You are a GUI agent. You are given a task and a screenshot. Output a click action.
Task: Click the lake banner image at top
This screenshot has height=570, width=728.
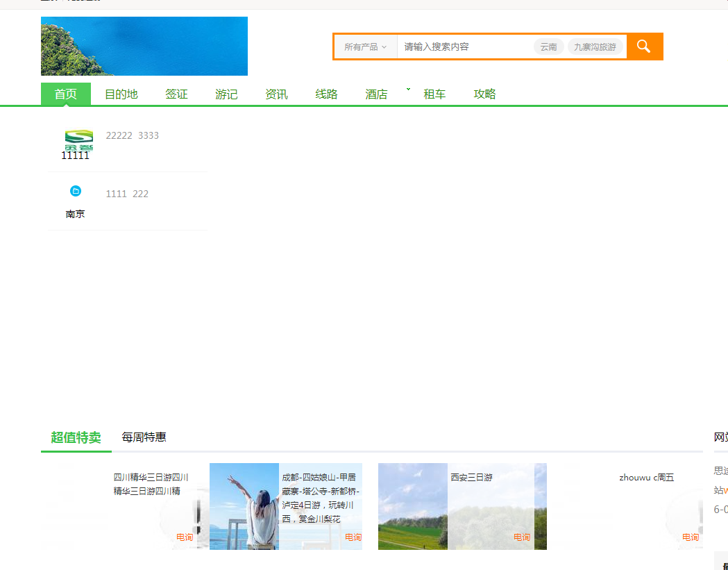pos(144,46)
